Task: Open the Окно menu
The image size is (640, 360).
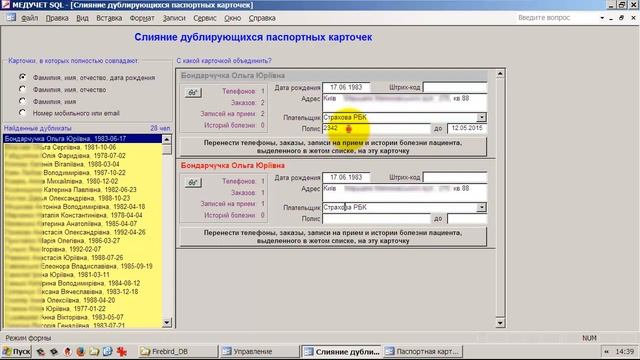Action: tap(233, 18)
